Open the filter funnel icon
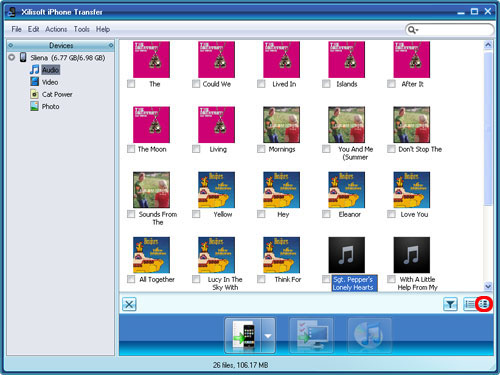The image size is (500, 375). (450, 304)
